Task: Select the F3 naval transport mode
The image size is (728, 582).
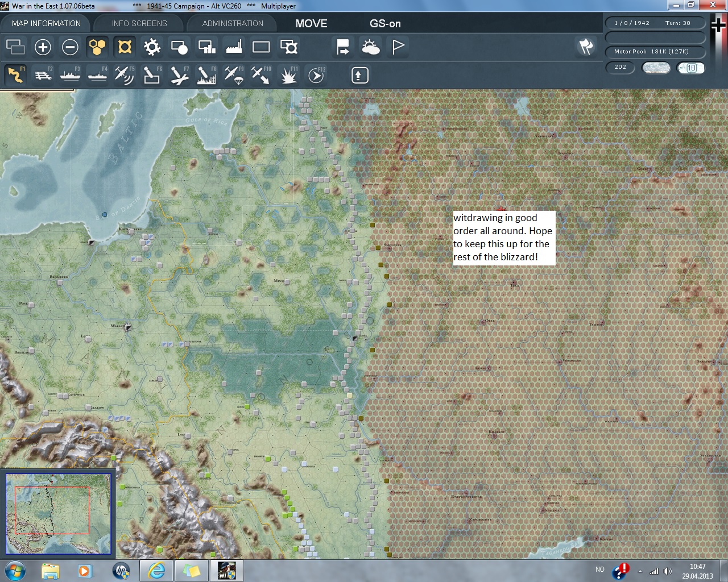Action: 70,75
